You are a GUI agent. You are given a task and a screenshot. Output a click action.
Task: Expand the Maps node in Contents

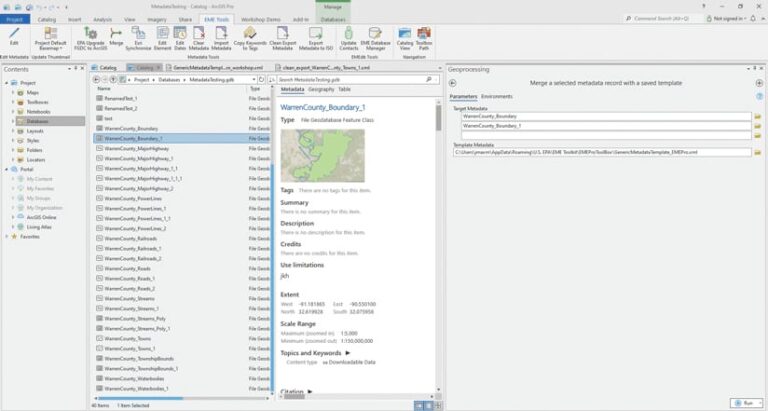click(x=13, y=93)
